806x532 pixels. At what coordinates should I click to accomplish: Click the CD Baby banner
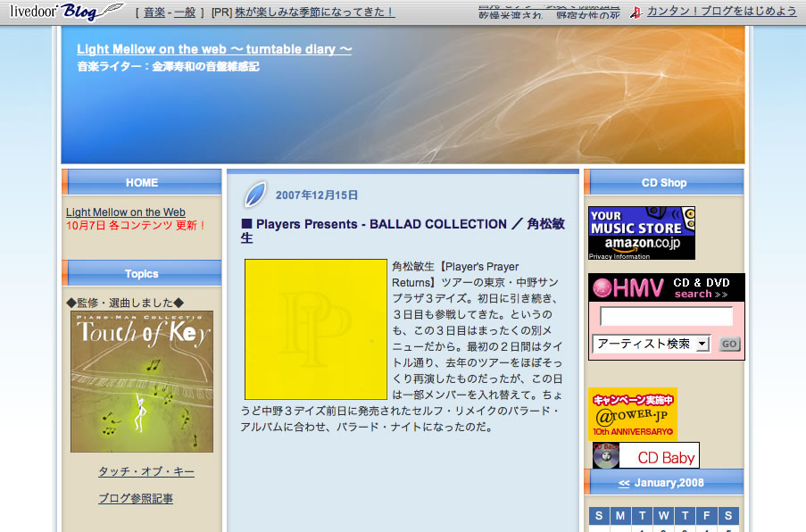pyautogui.click(x=645, y=456)
